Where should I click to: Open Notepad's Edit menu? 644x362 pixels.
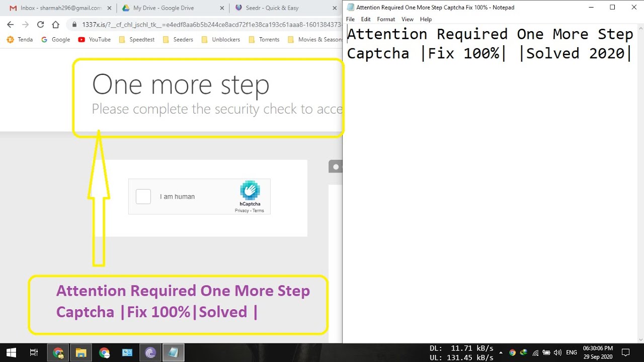[x=366, y=19]
